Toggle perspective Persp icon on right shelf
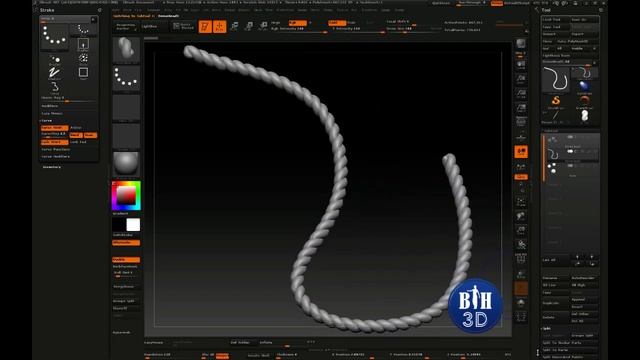 (x=521, y=122)
